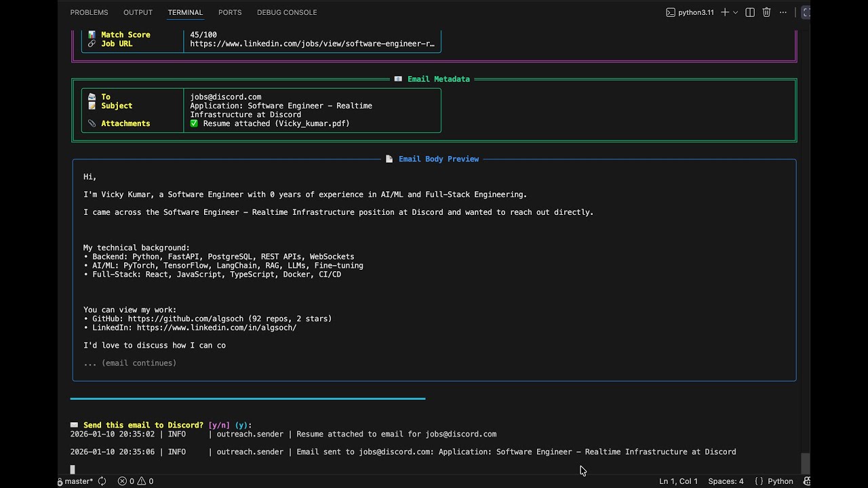Sync the master branch with the refresh icon
Screen dimensions: 868x488
[102, 481]
